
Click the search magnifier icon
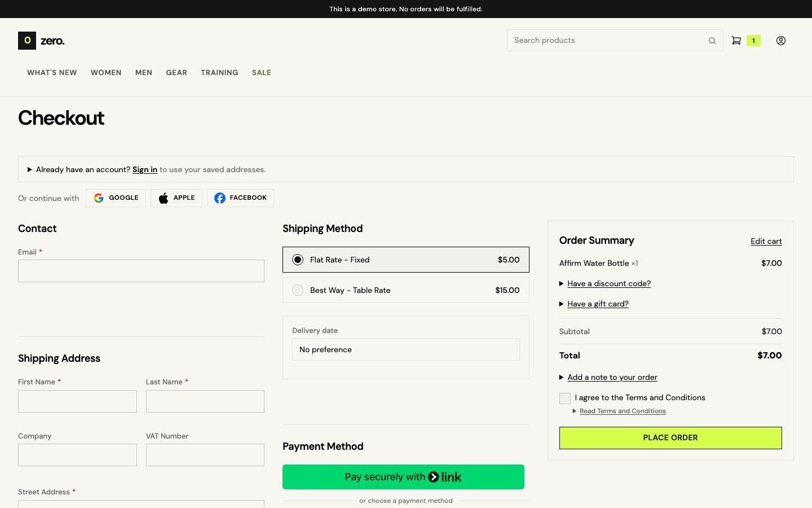click(712, 41)
